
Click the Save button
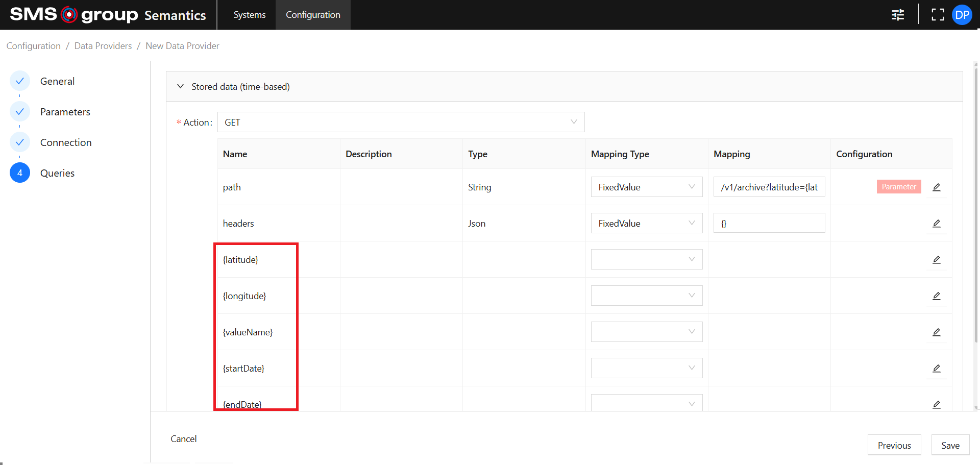(x=950, y=445)
